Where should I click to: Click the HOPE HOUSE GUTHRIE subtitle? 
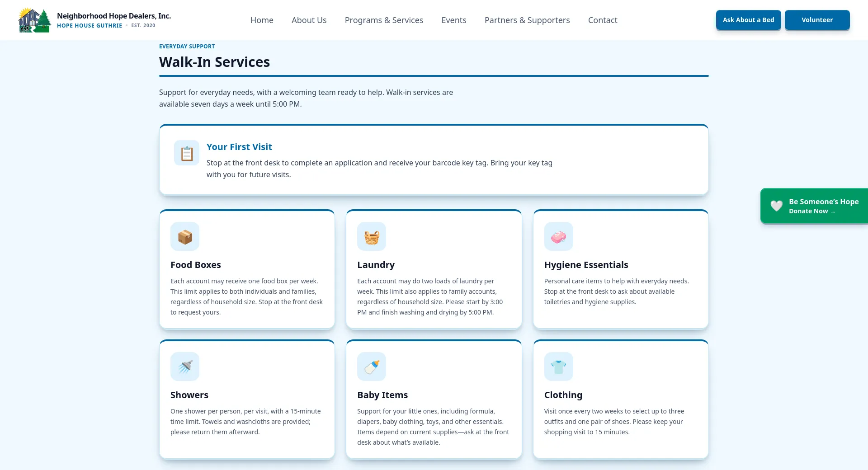(x=90, y=26)
